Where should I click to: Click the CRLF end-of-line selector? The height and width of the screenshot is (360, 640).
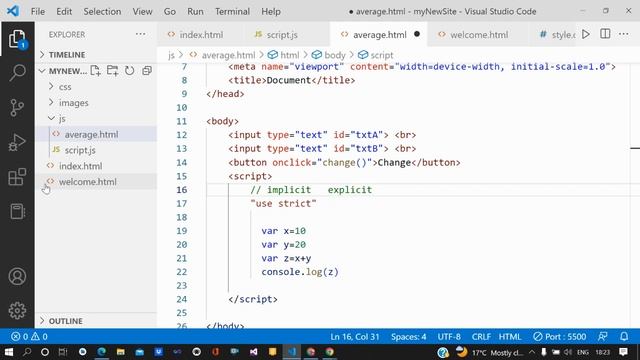pos(481,337)
